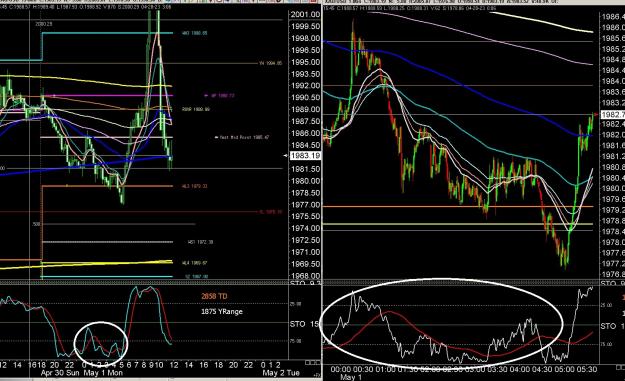Click the 1992.00 price label on left axis
The height and width of the screenshot is (381, 625).
tap(305, 86)
